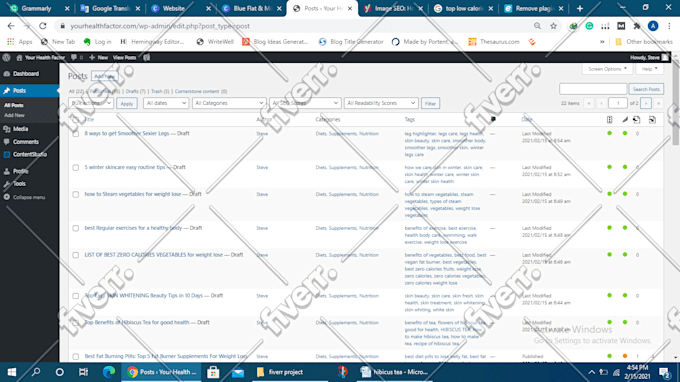The image size is (680, 382).
Task: Open Task View on the taskbar
Action: (83, 372)
